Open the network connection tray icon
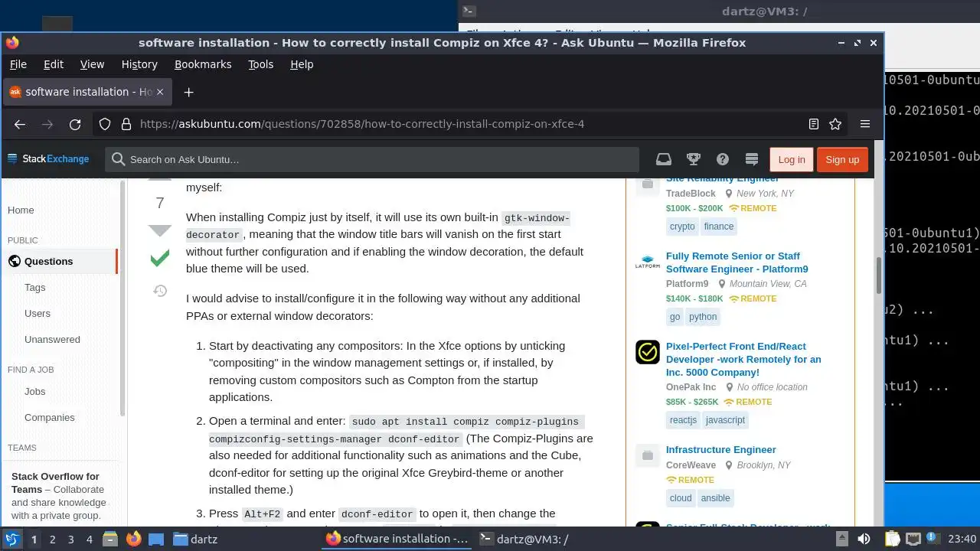 [x=913, y=539]
